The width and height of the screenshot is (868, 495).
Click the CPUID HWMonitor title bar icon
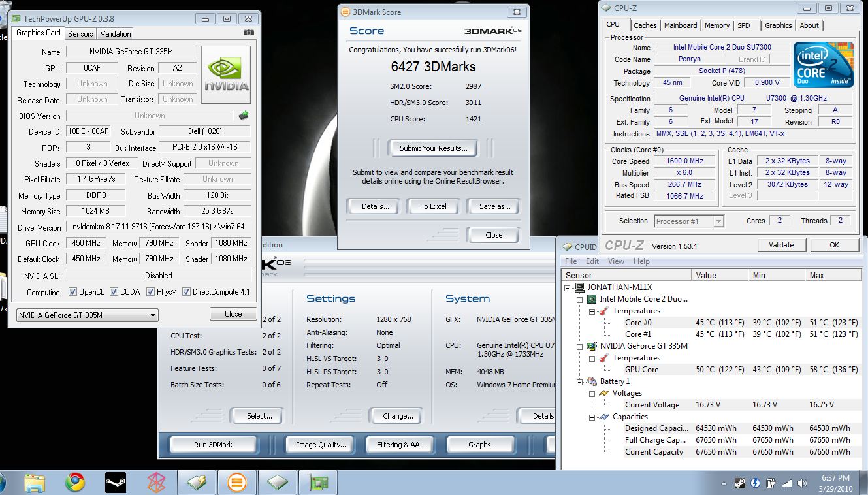coord(567,247)
